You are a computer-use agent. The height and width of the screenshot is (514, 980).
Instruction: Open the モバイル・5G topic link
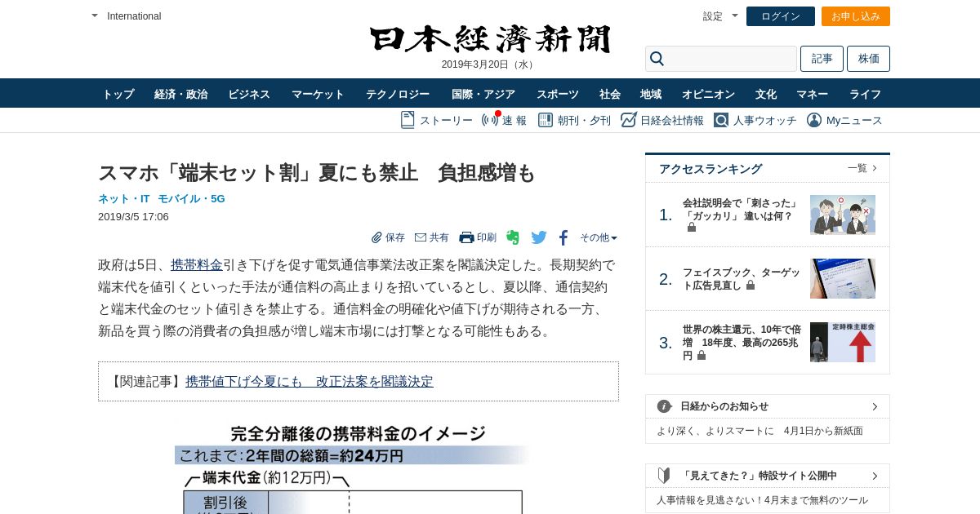(191, 198)
